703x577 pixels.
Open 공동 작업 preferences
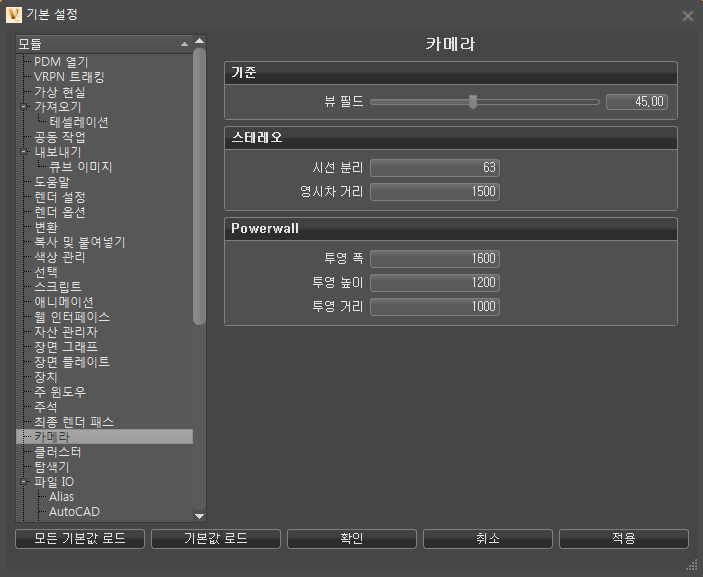pos(60,137)
